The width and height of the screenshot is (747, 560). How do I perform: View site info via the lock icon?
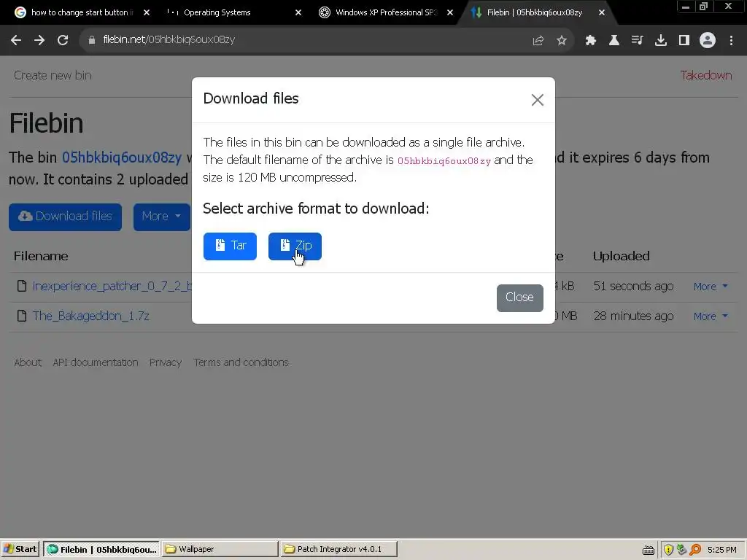coord(92,40)
